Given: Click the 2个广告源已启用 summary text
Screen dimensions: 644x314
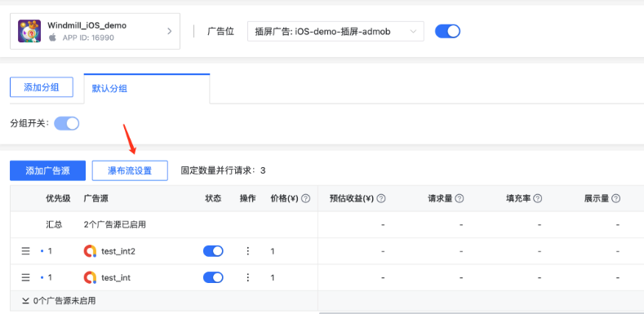Looking at the screenshot, I should point(114,225).
